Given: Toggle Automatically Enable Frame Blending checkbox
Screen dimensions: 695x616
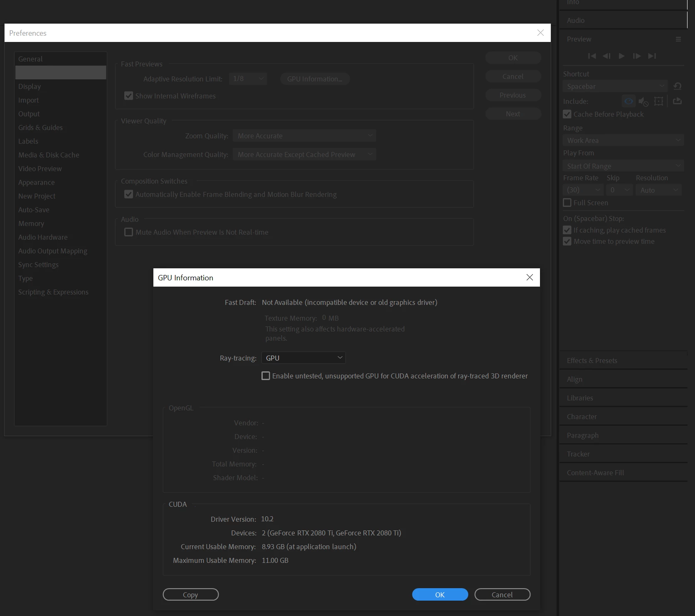Looking at the screenshot, I should point(129,194).
